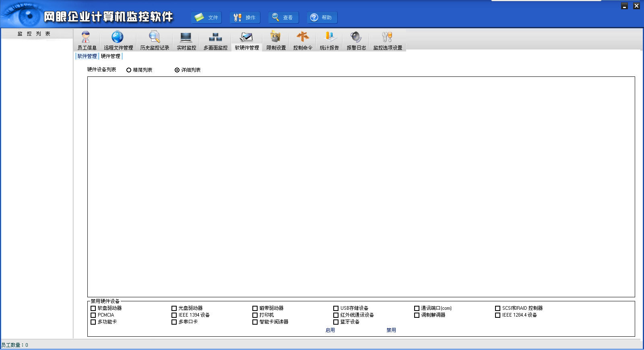Open 监控选项设置 monitoring options settings
644x350 pixels.
click(x=387, y=40)
